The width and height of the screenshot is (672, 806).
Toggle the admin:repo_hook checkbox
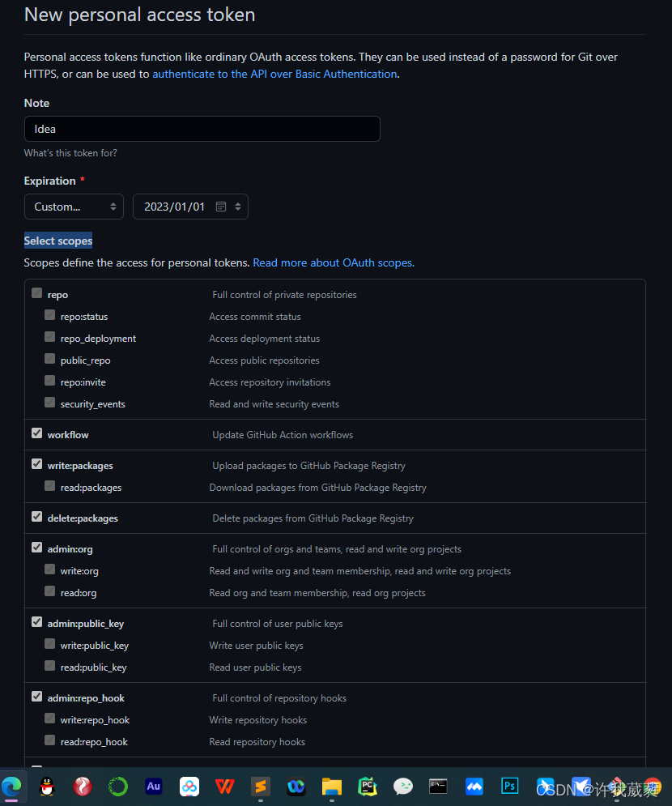[x=36, y=697]
